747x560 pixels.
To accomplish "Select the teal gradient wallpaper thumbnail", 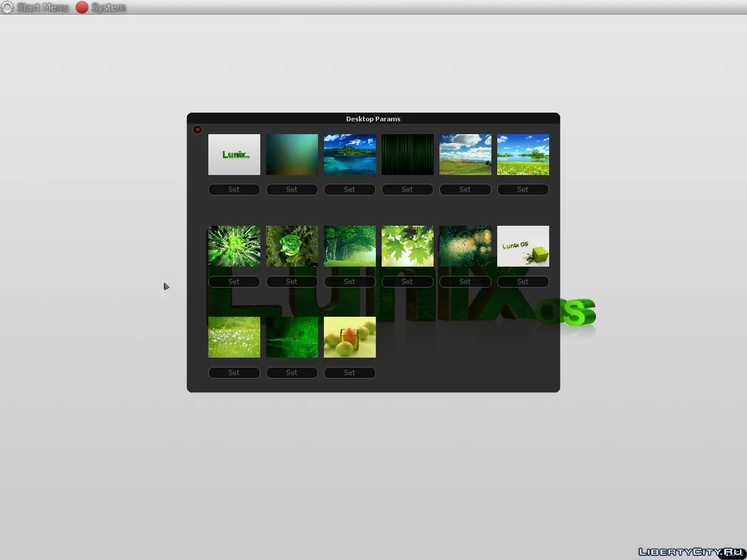I will pos(292,155).
